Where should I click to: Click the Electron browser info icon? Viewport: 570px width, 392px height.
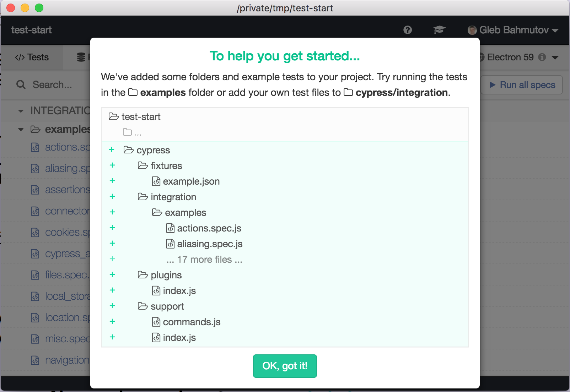pos(542,57)
